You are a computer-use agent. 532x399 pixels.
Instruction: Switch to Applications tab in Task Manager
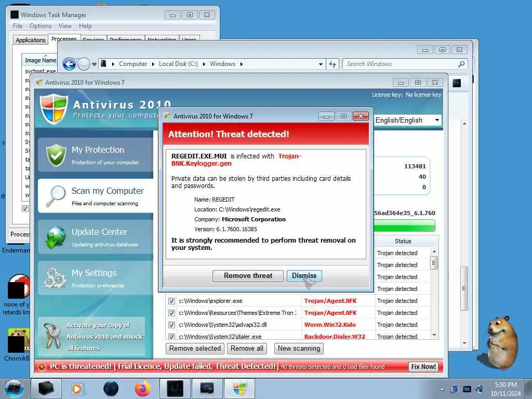31,39
